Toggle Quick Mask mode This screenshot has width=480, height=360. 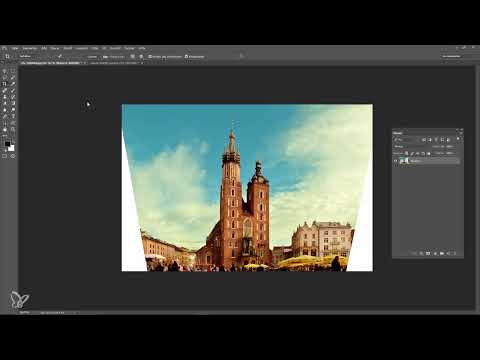coord(4,156)
